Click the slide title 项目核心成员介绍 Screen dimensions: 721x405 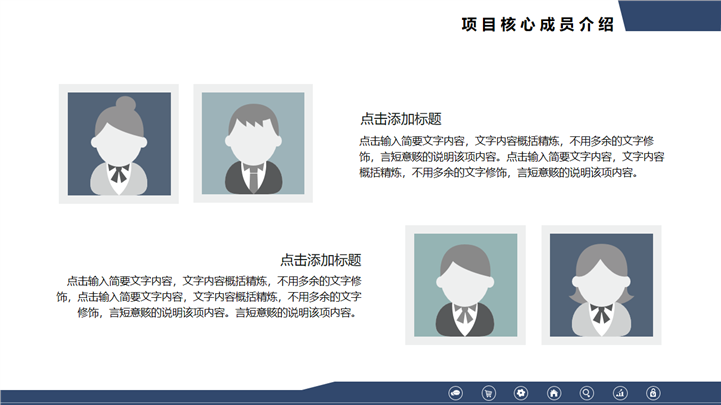538,25
